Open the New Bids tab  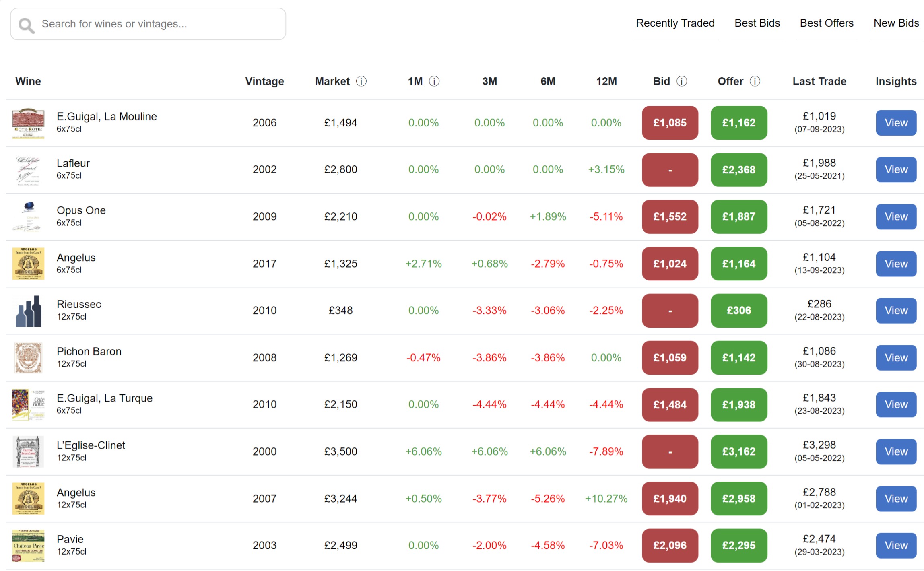[x=896, y=23]
